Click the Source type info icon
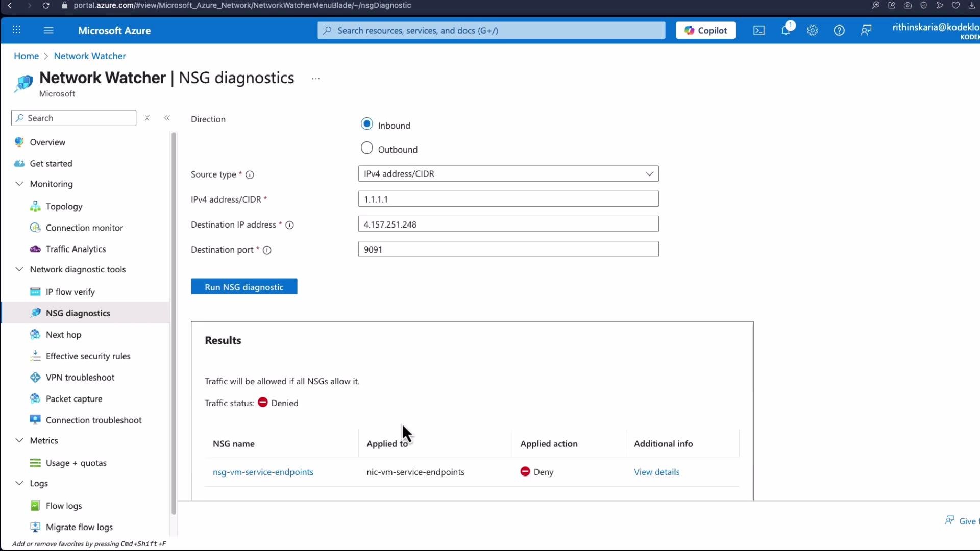Screen dimensions: 980x551 coord(250,175)
